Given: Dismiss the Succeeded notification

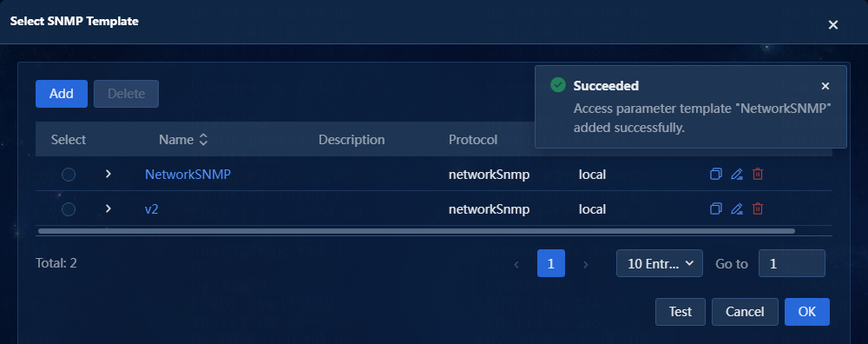Looking at the screenshot, I should coord(825,86).
